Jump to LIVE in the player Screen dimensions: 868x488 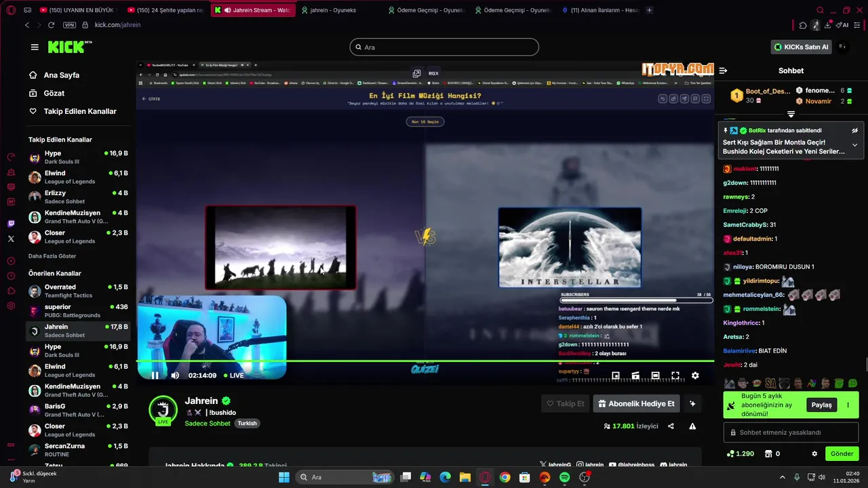tap(233, 375)
